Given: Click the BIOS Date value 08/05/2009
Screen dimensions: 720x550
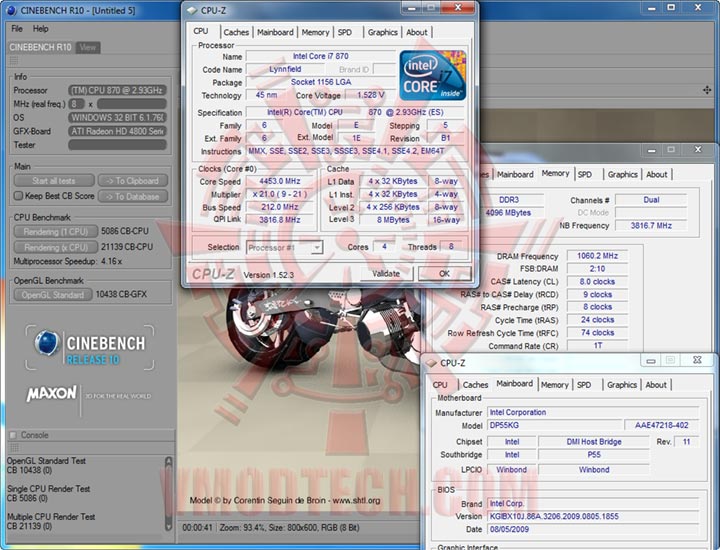Looking at the screenshot, I should click(x=593, y=529).
